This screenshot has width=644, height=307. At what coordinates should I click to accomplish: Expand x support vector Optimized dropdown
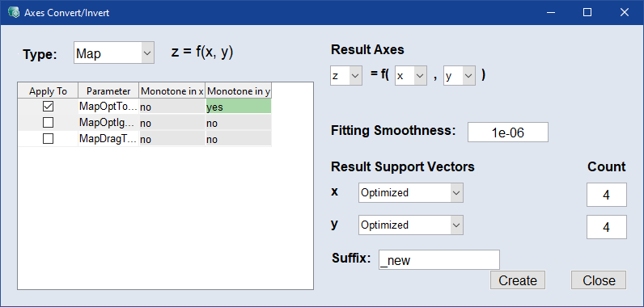(411, 192)
